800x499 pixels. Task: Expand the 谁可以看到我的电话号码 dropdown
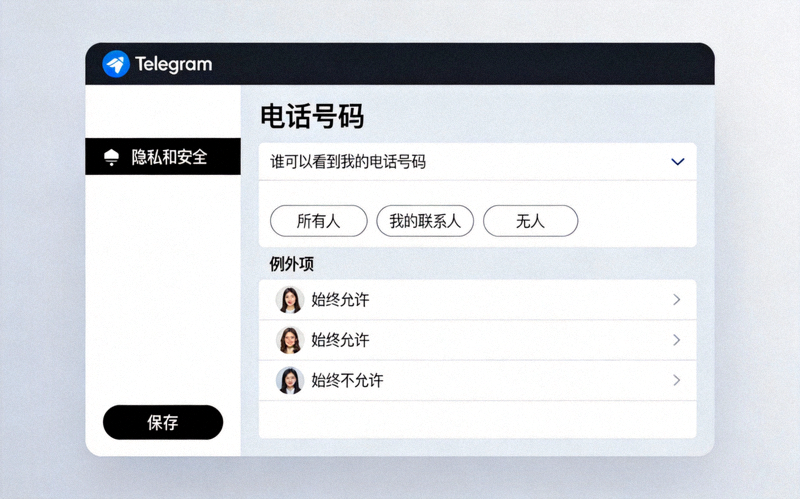(478, 162)
